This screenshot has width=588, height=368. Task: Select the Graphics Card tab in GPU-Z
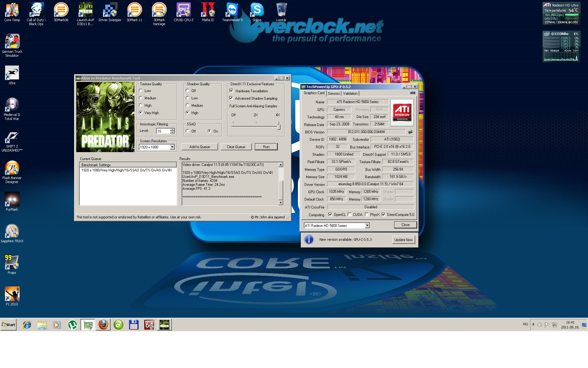314,93
